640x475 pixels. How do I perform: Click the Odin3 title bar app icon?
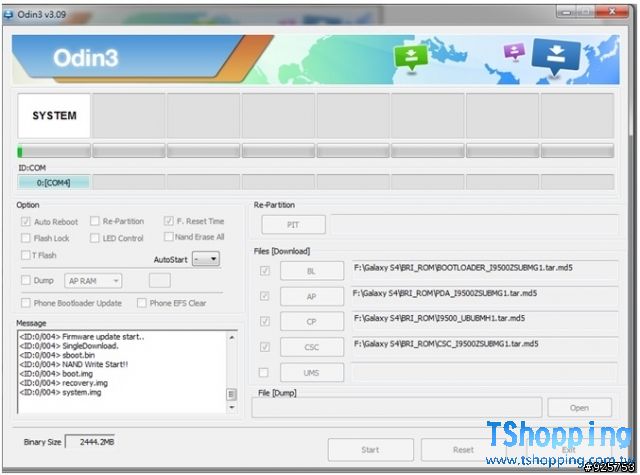coord(8,14)
